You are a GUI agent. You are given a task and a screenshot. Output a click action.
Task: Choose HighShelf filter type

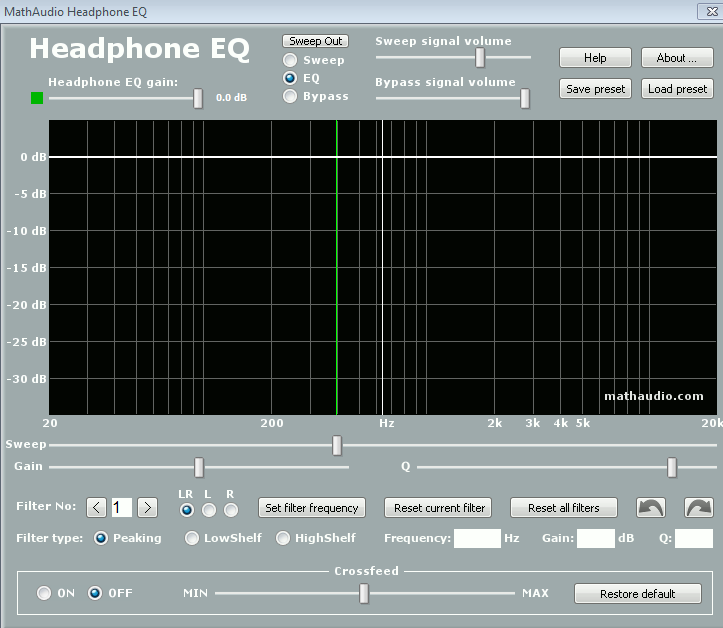283,538
